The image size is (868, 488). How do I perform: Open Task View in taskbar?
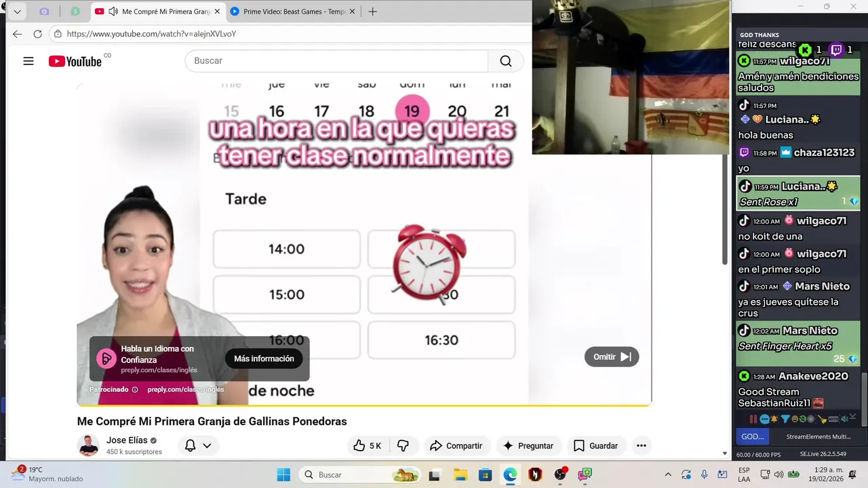(435, 474)
